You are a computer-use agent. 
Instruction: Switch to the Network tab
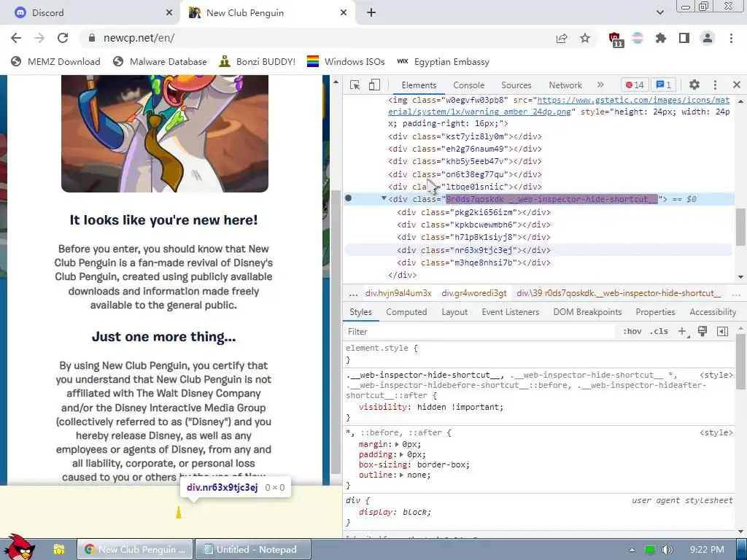565,85
